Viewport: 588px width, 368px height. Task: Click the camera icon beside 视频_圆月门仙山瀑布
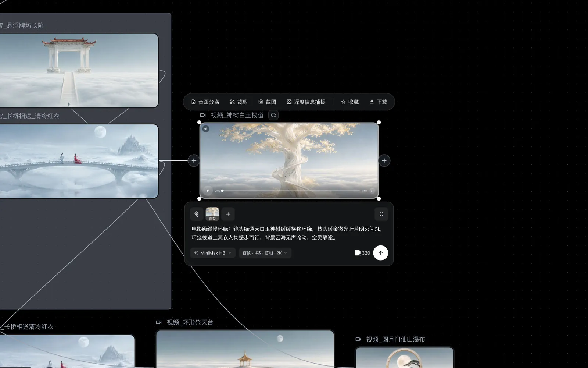358,339
